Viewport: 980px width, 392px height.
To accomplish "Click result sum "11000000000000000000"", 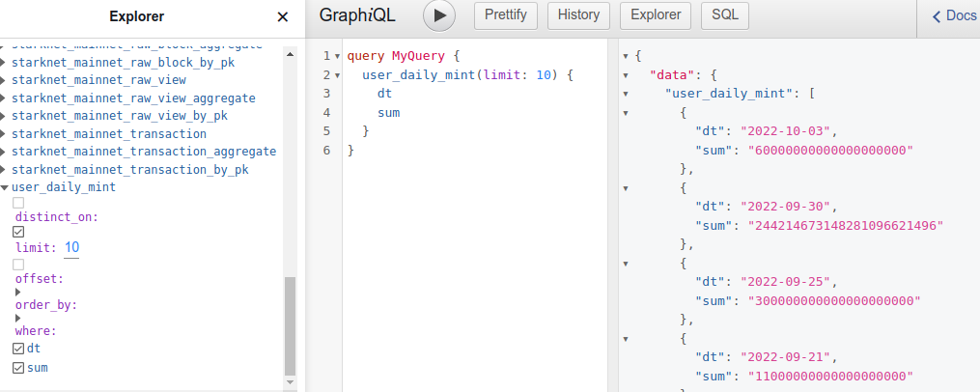I will coord(831,376).
